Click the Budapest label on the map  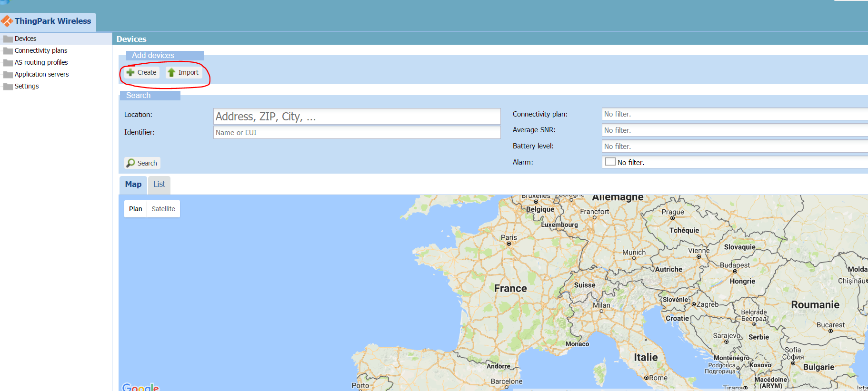(735, 265)
